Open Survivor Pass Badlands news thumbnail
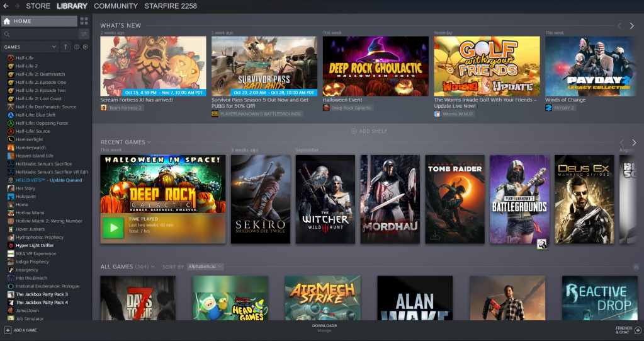 pos(264,66)
